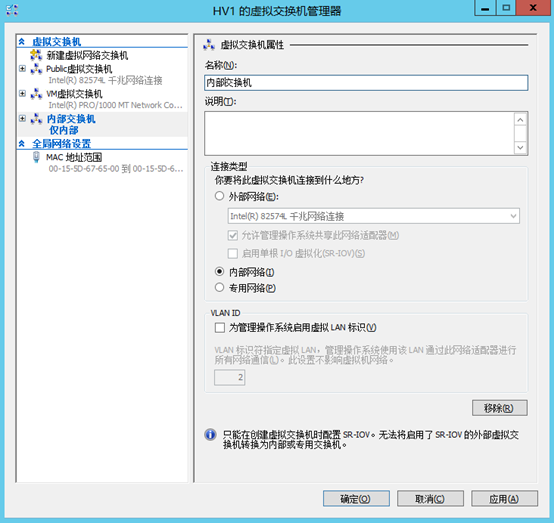Screen dimensions: 554x523
Task: Click the description box scroll down arrow
Action: tap(520, 147)
